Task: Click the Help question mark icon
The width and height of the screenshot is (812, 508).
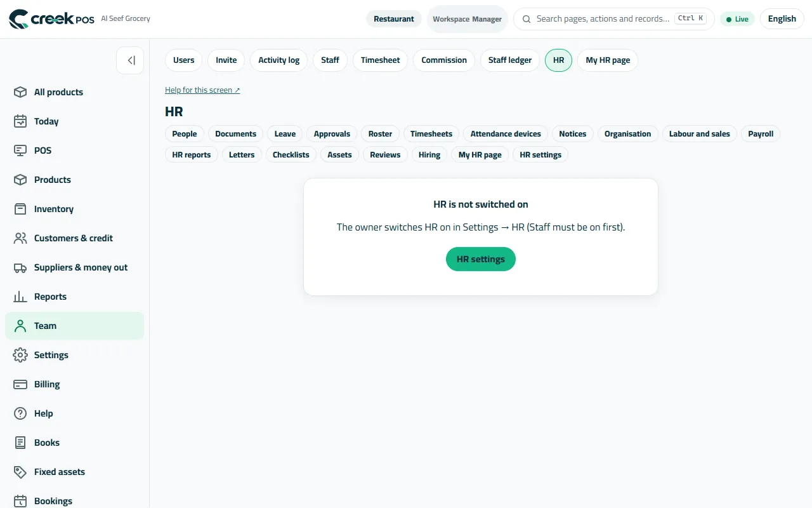Action: tap(20, 413)
